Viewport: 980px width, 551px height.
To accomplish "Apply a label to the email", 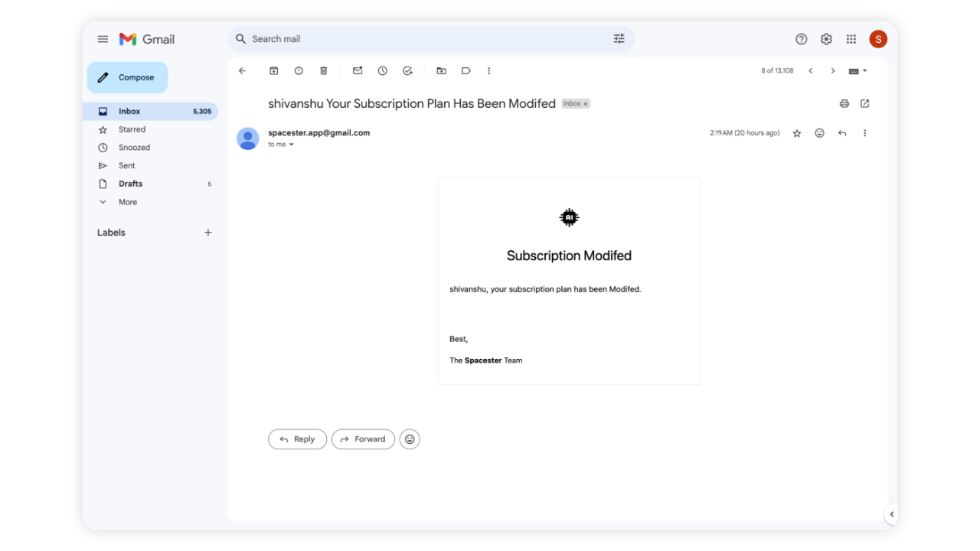I will (x=465, y=70).
